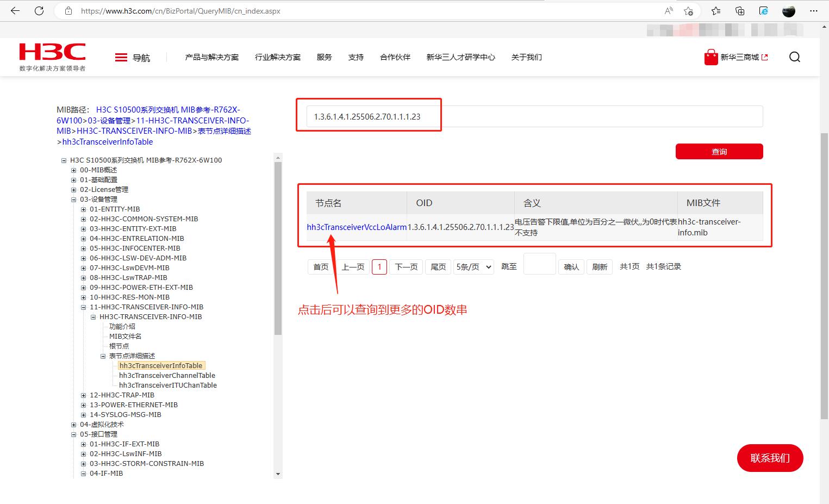Click the browser address bar URL

tap(180, 11)
